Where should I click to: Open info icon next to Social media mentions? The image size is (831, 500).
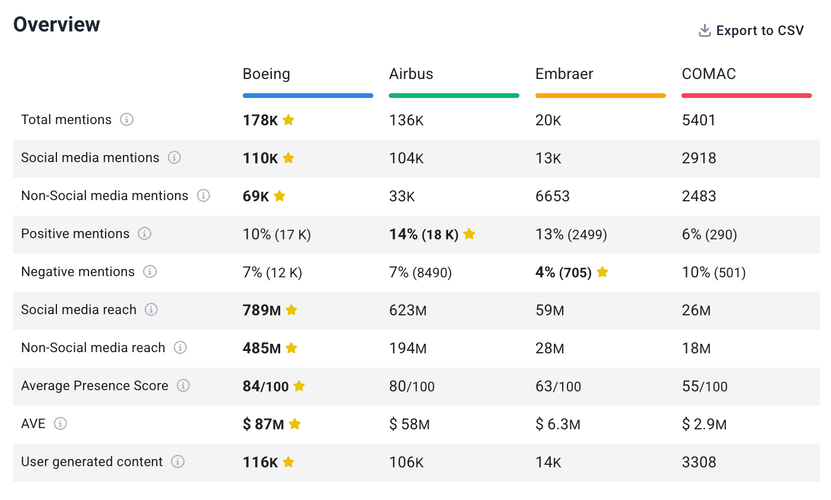174,157
